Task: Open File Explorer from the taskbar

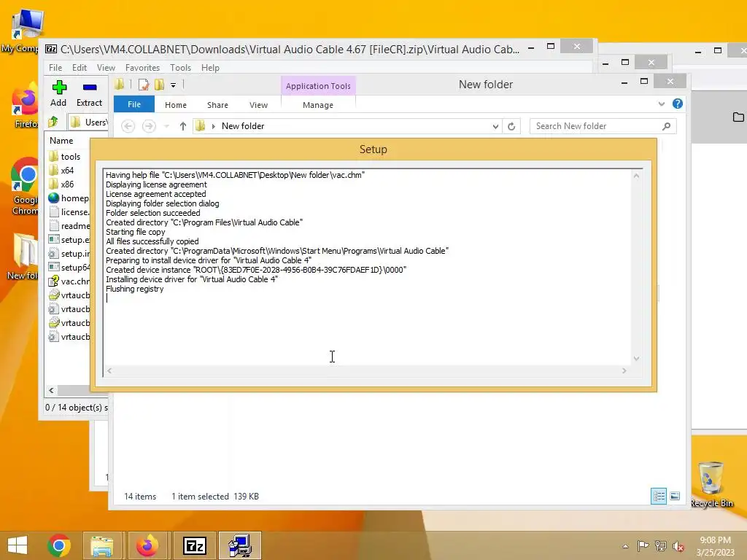Action: 102,545
